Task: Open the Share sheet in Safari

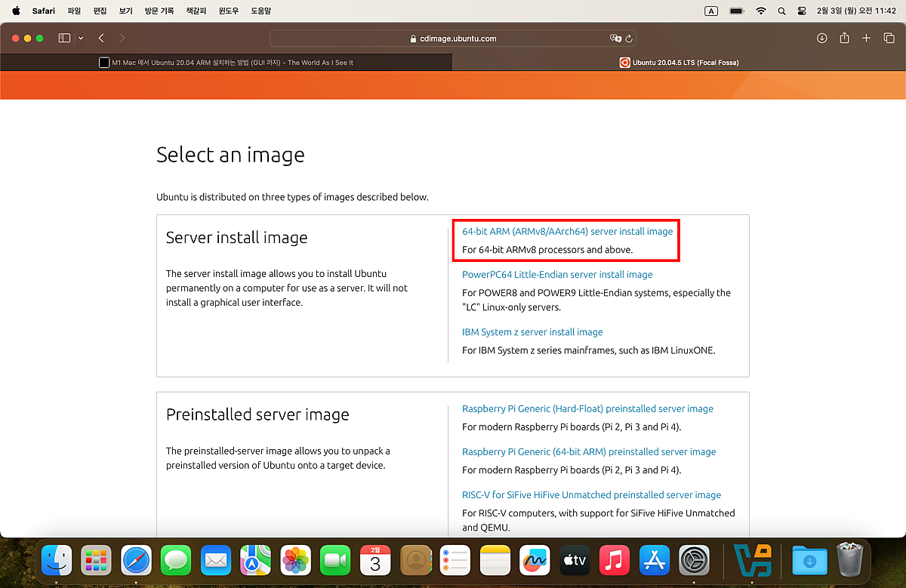Action: pyautogui.click(x=845, y=38)
